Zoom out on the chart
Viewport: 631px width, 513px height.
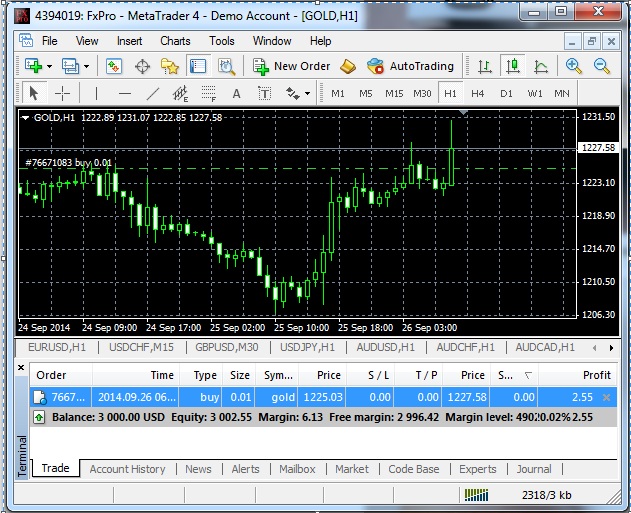[602, 66]
